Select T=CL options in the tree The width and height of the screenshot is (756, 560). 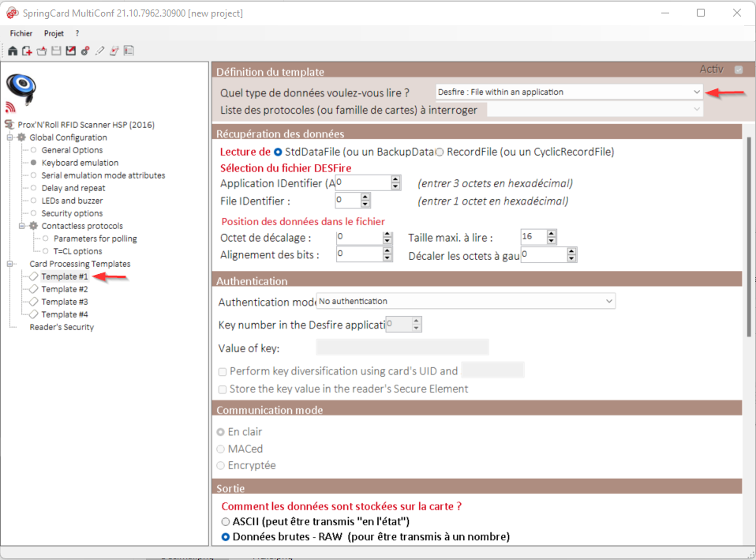tap(77, 251)
